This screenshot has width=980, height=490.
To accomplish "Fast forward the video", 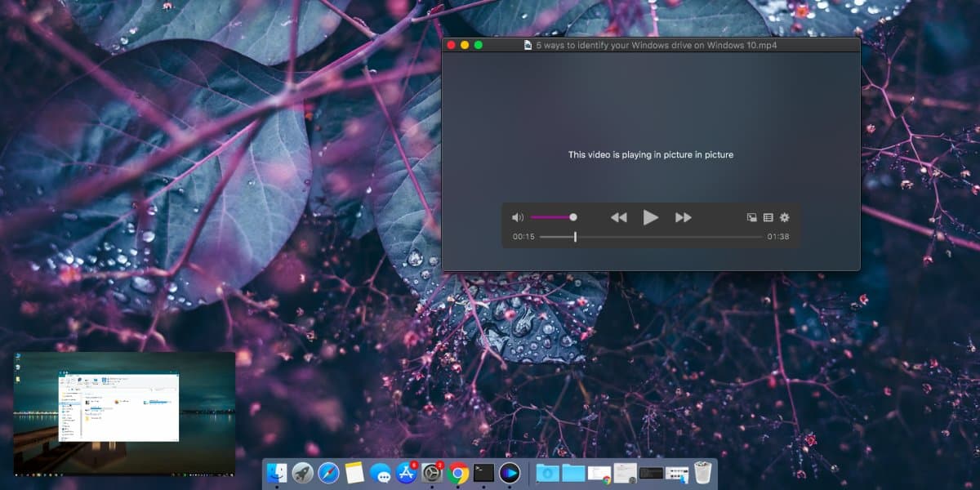I will (684, 217).
